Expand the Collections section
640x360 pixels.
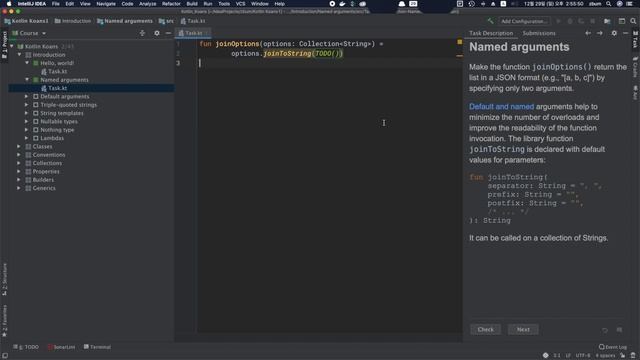(x=19, y=163)
